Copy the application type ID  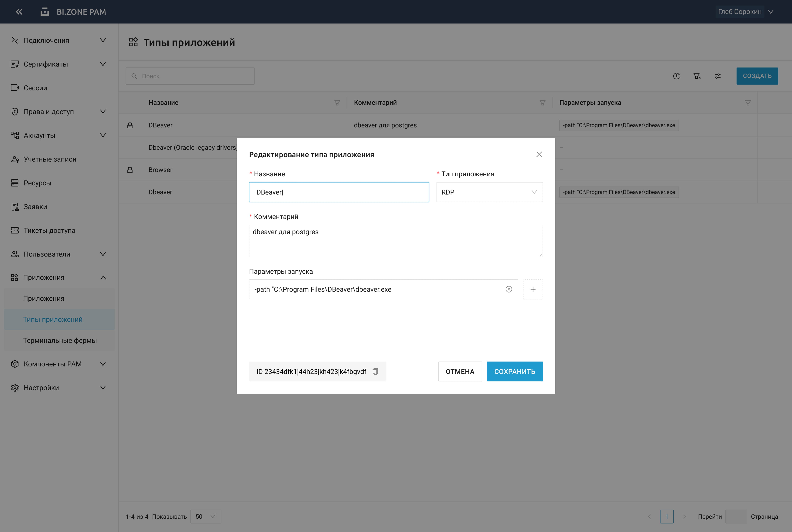click(x=375, y=372)
